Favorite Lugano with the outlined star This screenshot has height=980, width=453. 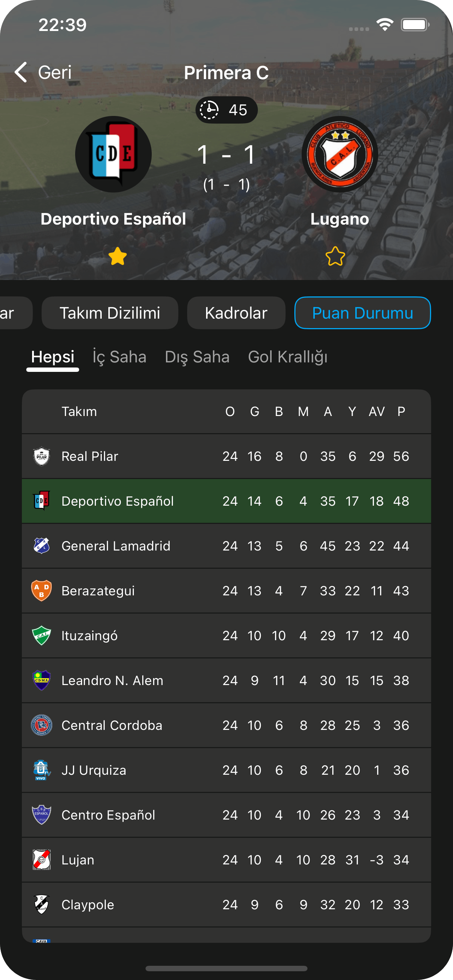[335, 256]
